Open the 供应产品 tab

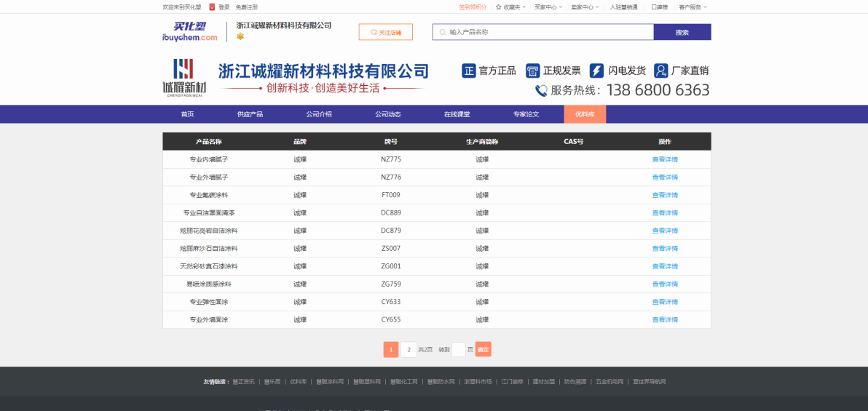(250, 114)
